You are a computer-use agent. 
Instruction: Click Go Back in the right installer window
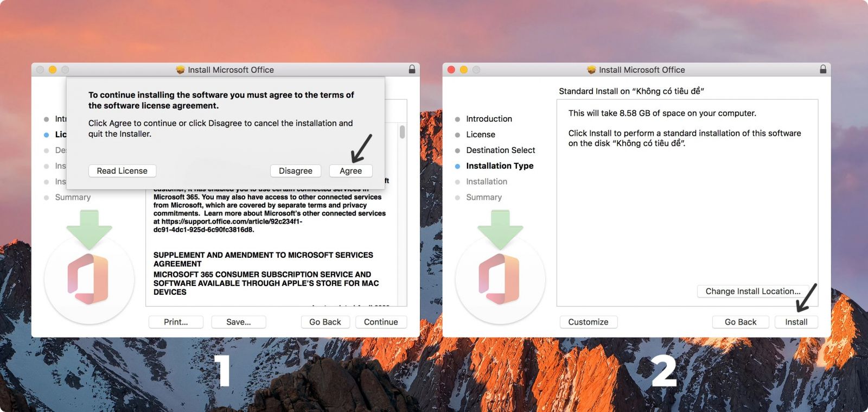pos(741,322)
